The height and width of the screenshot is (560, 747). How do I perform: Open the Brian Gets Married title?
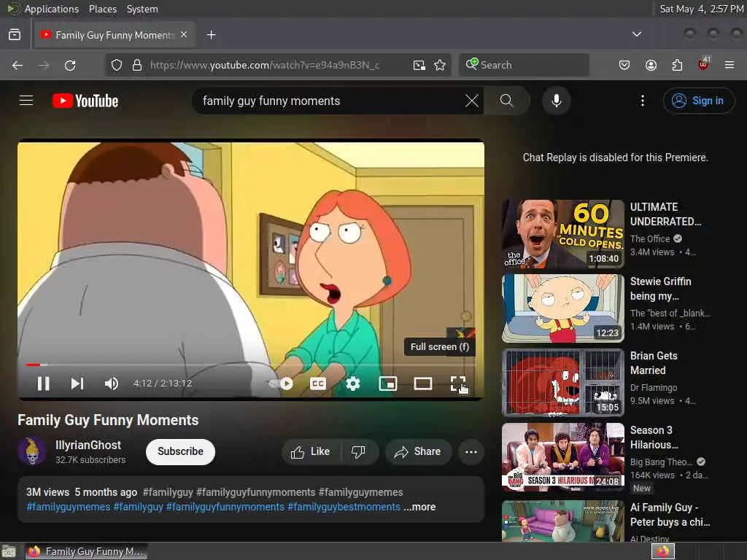point(653,363)
